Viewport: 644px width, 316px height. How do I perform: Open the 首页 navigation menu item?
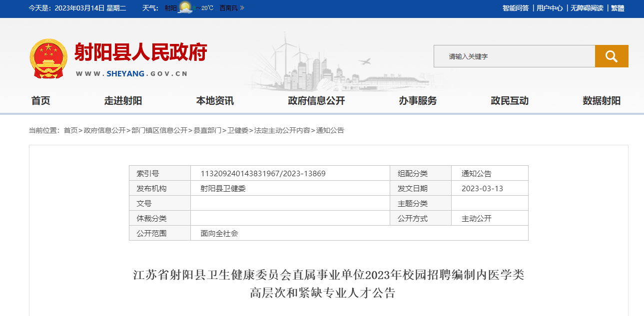(40, 101)
